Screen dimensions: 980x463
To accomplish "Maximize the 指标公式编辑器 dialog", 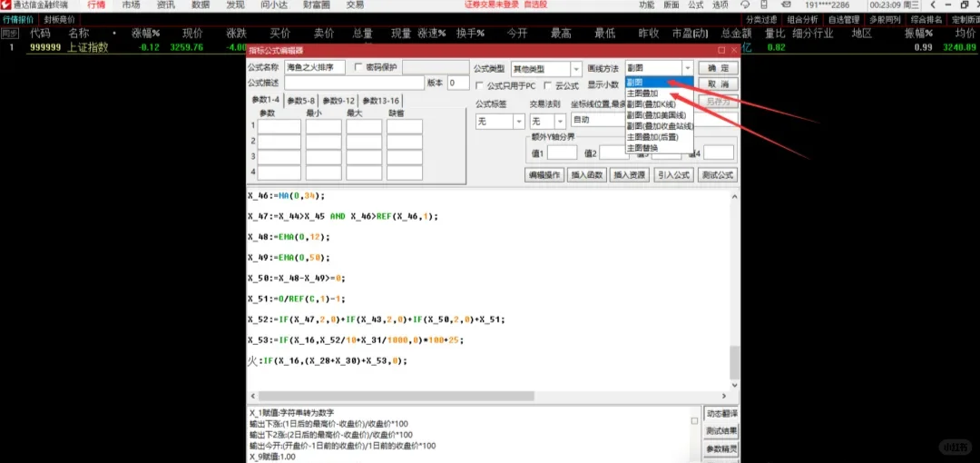I will click(722, 50).
